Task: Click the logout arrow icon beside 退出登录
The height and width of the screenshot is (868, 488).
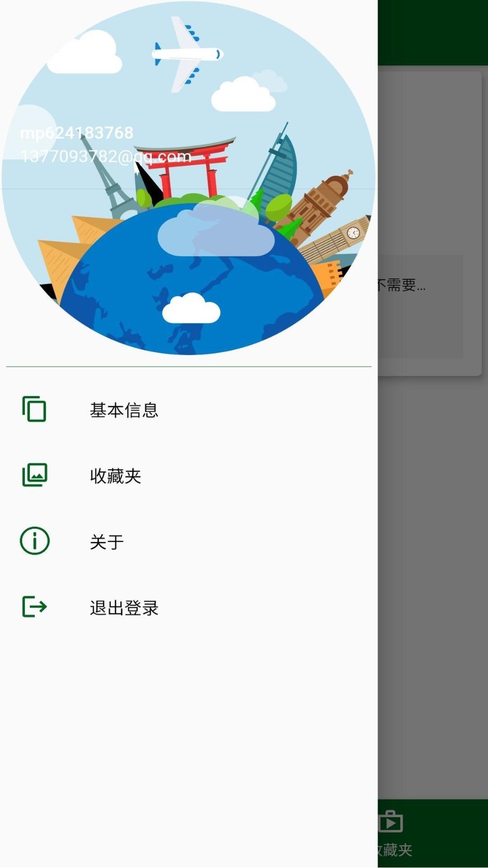Action: tap(34, 607)
